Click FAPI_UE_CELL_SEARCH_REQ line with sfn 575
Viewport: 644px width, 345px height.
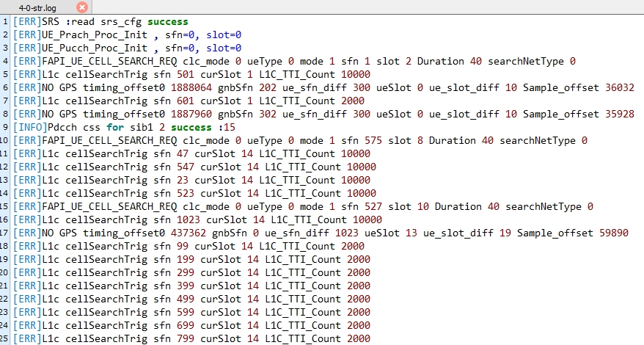coord(300,141)
